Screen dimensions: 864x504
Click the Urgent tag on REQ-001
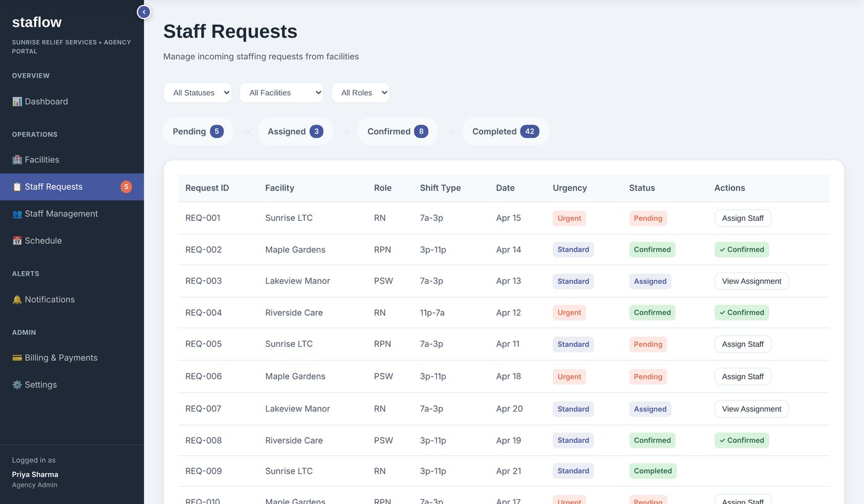pos(569,218)
